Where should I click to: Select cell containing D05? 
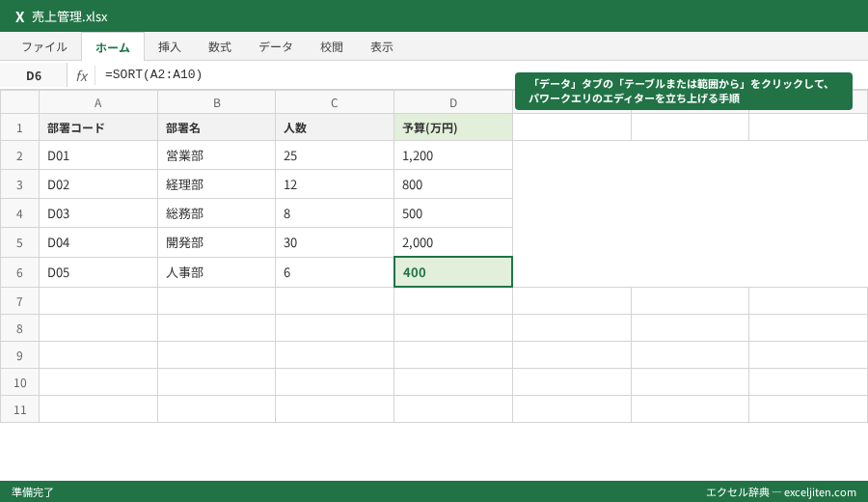pos(98,272)
